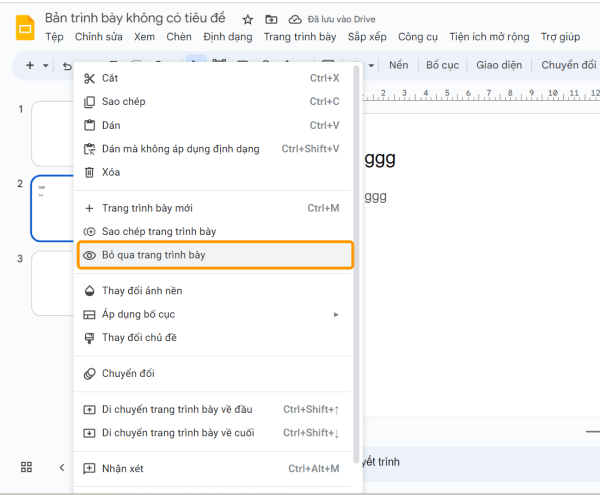
Task: Open the Định dạng menu
Action: click(228, 37)
